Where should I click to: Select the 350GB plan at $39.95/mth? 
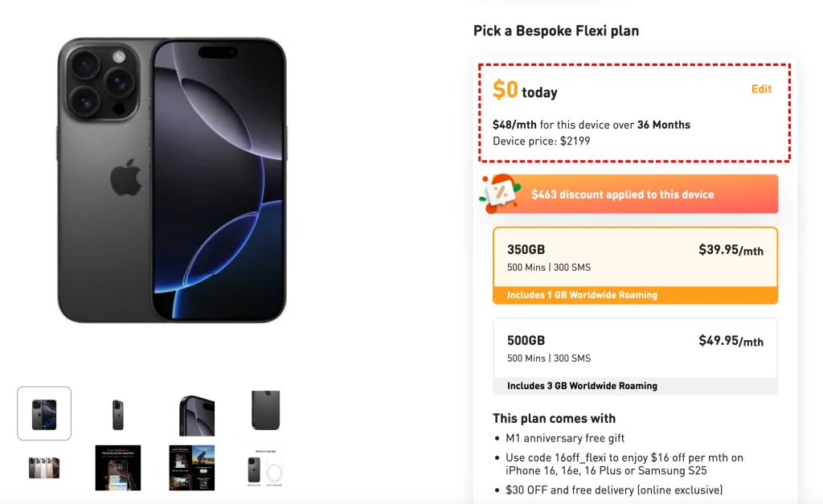(x=635, y=265)
